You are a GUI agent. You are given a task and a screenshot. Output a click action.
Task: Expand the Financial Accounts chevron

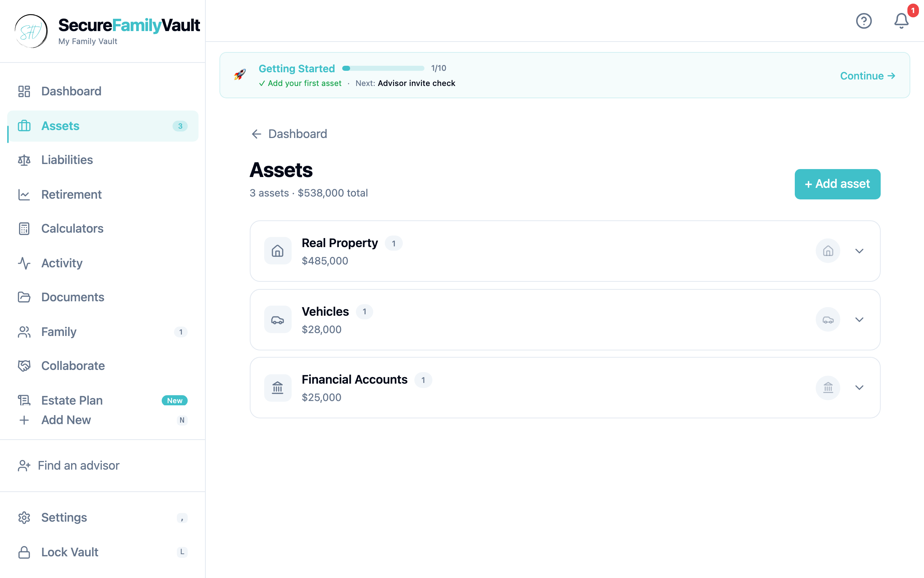point(859,388)
